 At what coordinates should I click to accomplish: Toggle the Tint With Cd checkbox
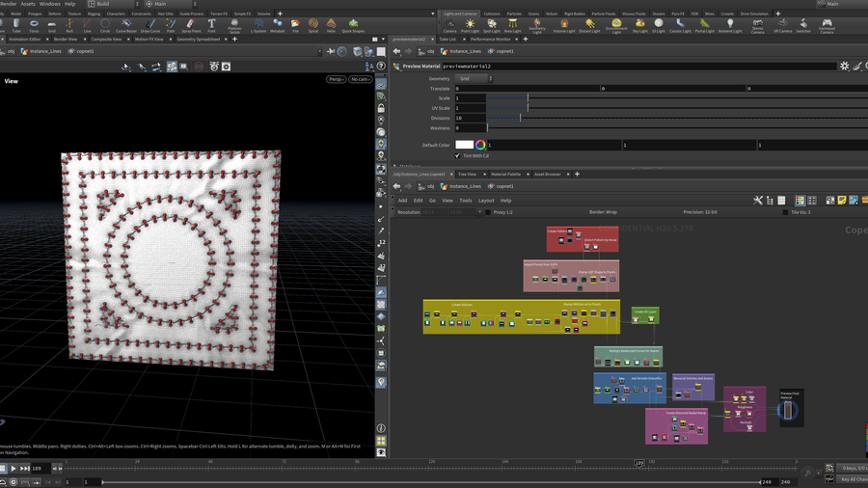(458, 155)
